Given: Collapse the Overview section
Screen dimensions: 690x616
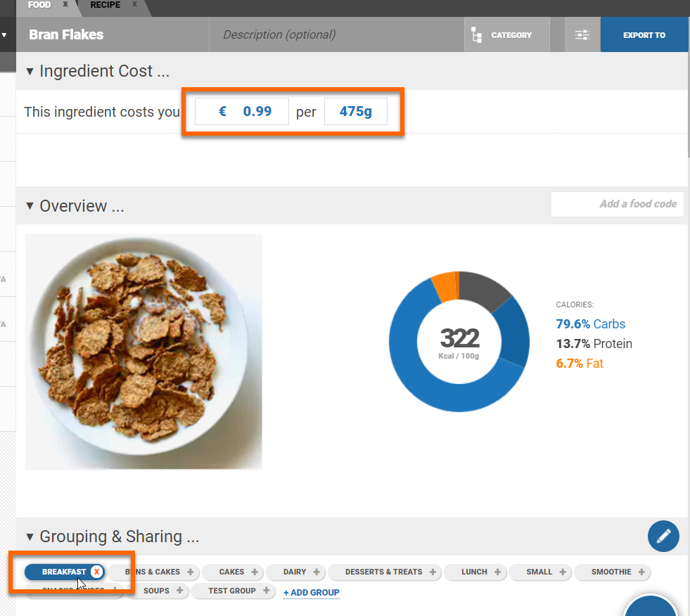Looking at the screenshot, I should pos(29,206).
